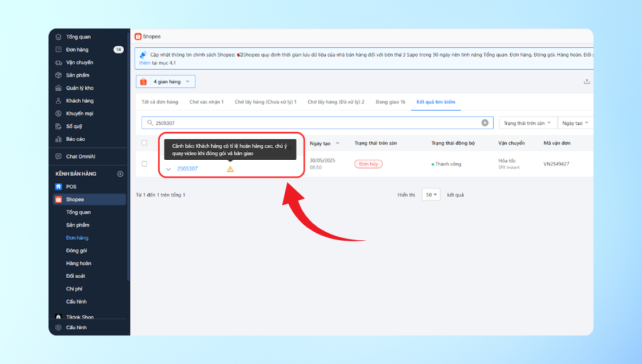Open Shopee Cấu hình submenu item
642x364 pixels.
[x=76, y=302]
